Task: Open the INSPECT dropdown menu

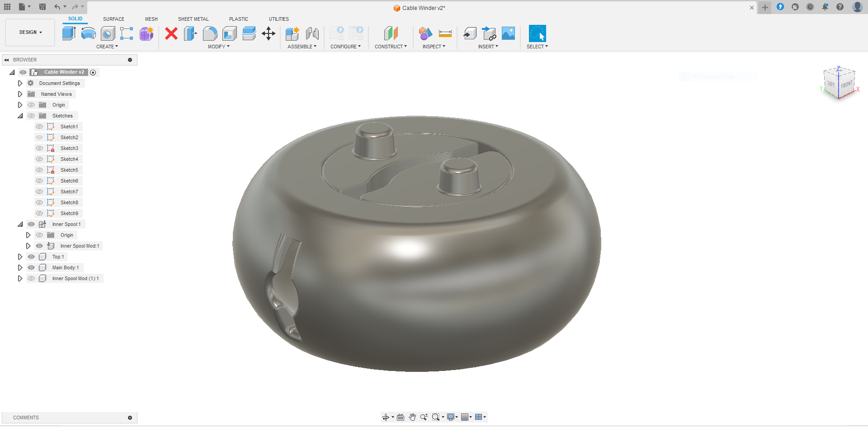Action: (434, 47)
